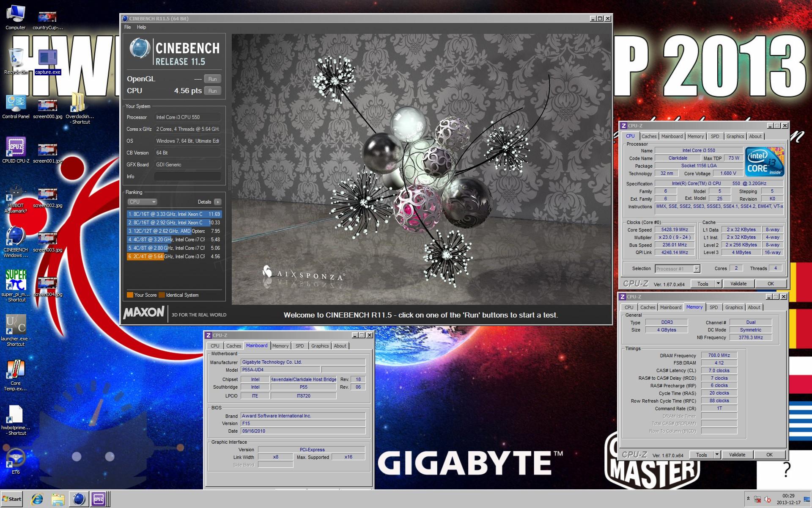Open the hwbotprime shortcut file icon

[16, 420]
